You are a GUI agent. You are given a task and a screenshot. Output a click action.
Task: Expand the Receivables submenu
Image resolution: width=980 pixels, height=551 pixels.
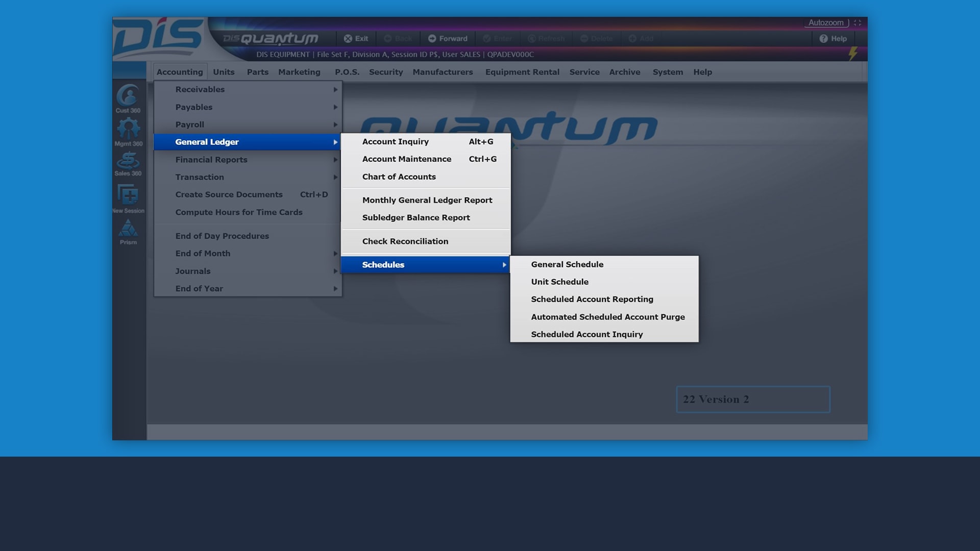point(248,89)
